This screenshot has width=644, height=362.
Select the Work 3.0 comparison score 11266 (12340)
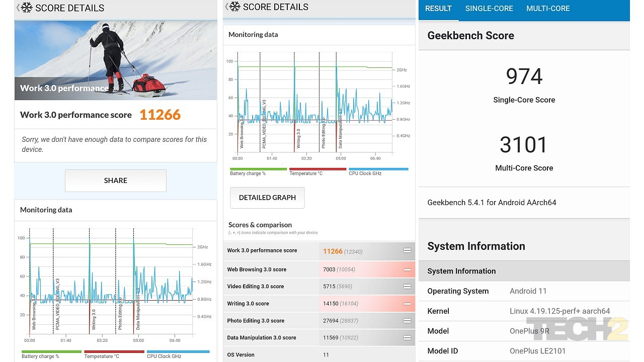coord(343,251)
